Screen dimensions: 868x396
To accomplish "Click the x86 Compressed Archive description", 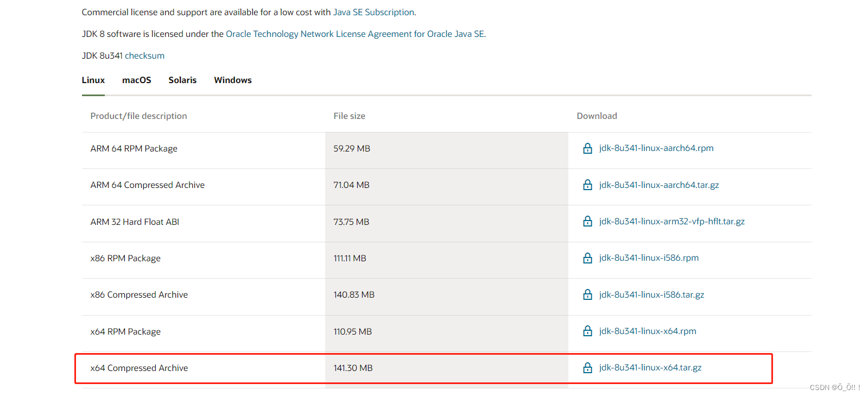I will click(x=139, y=294).
